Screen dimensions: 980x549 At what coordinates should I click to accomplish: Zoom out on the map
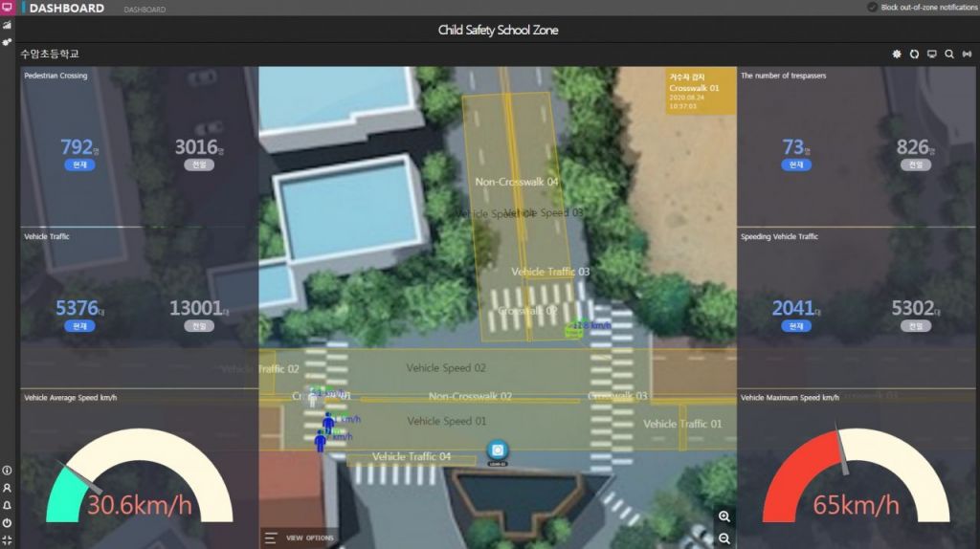724,538
